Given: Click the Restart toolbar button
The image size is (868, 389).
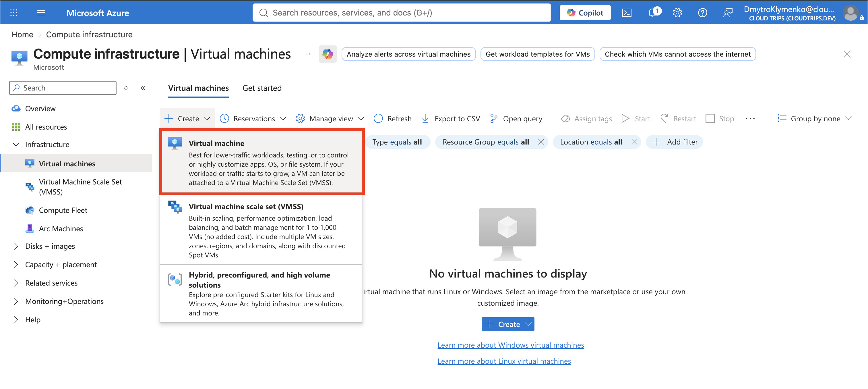Looking at the screenshot, I should pyautogui.click(x=678, y=119).
